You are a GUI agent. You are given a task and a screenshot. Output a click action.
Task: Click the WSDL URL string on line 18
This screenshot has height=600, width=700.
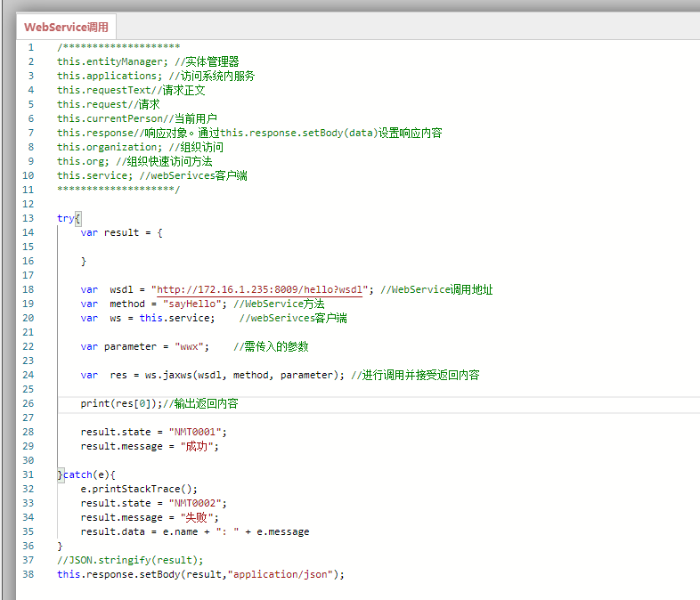(x=259, y=289)
